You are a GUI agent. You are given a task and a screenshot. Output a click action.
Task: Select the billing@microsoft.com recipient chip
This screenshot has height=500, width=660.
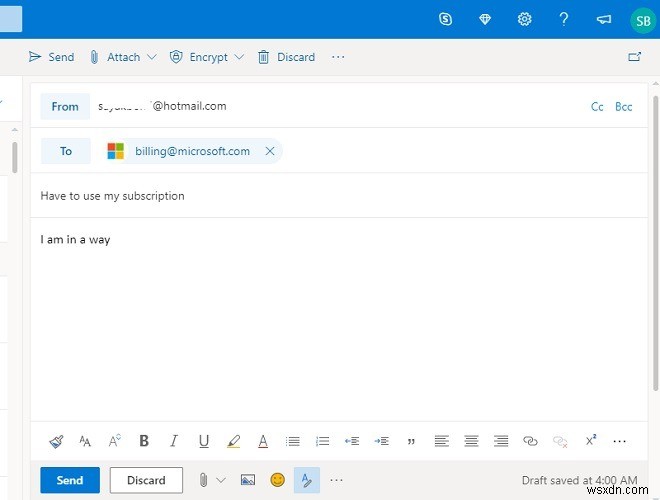tap(192, 151)
